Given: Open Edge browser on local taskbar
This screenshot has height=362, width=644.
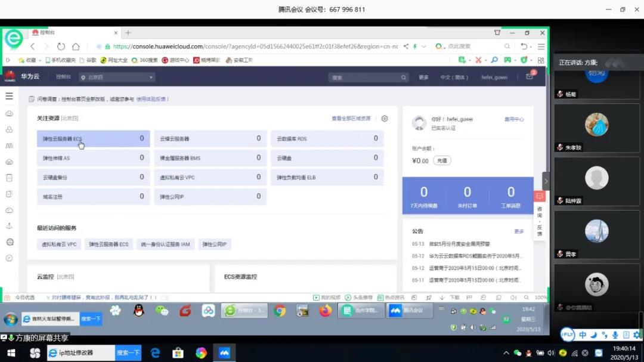Looking at the screenshot, I should pyautogui.click(x=155, y=353).
